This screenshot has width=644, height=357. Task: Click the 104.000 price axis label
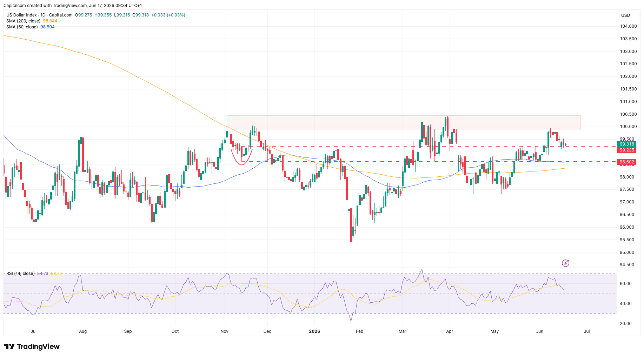tap(628, 26)
